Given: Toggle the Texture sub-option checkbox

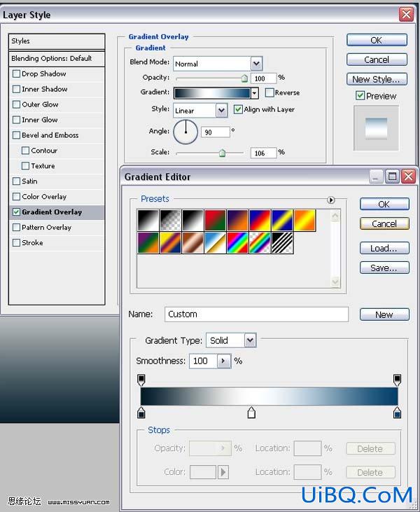Looking at the screenshot, I should point(25,166).
